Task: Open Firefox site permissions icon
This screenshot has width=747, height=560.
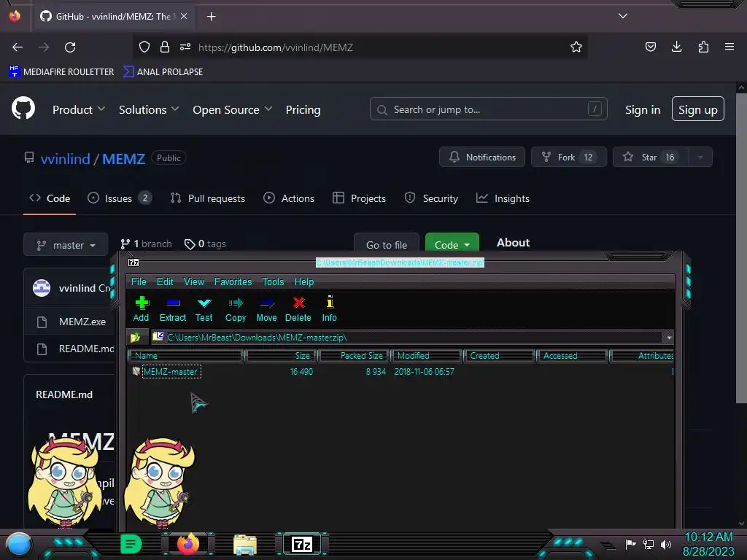Action: tap(185, 47)
